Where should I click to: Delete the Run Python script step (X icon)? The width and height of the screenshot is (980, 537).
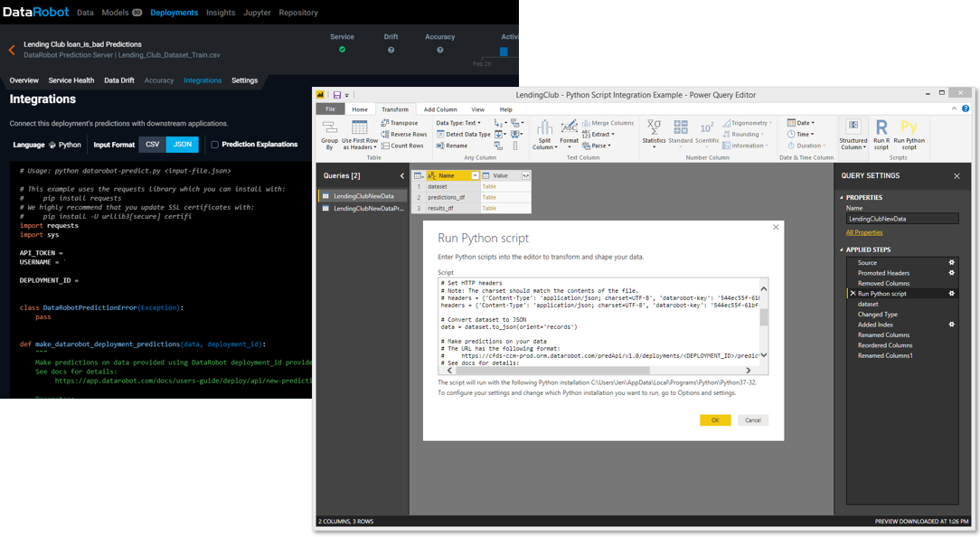click(853, 293)
